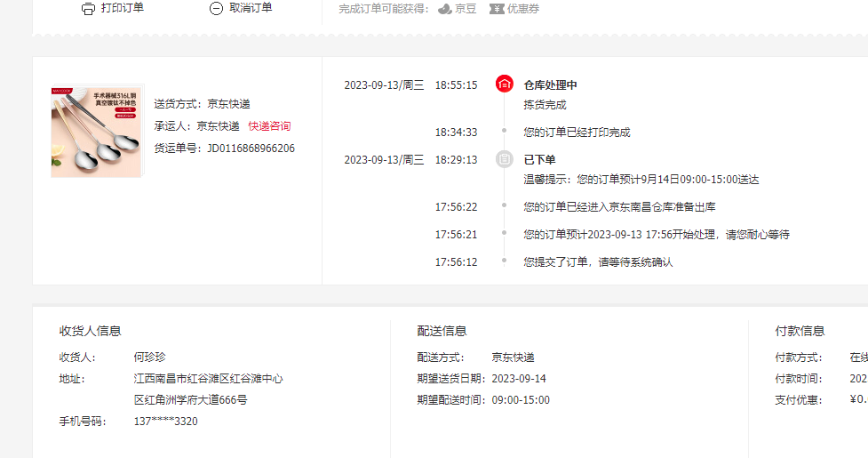Click the 配送信息 section heading
Screen dimensions: 868x458
(442, 331)
